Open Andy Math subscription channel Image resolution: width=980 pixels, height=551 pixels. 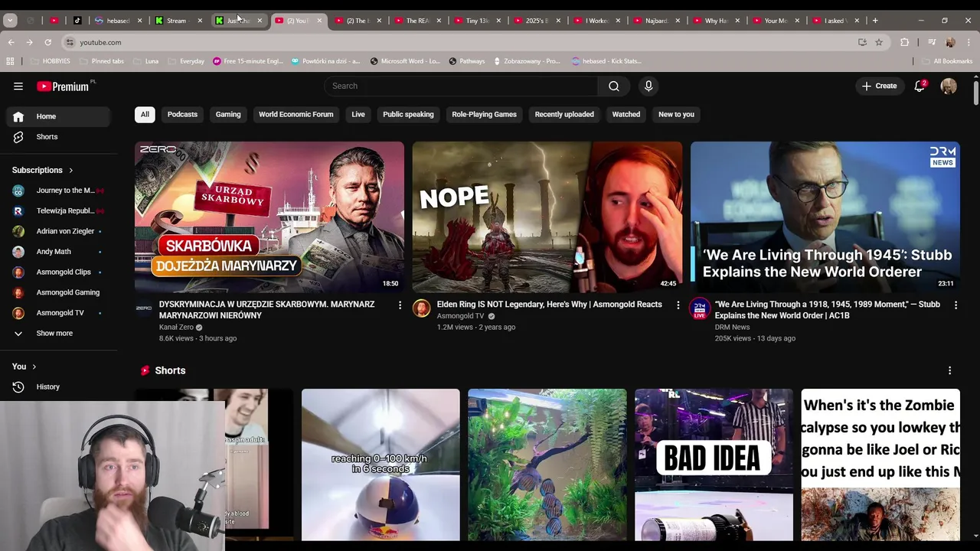click(x=59, y=252)
